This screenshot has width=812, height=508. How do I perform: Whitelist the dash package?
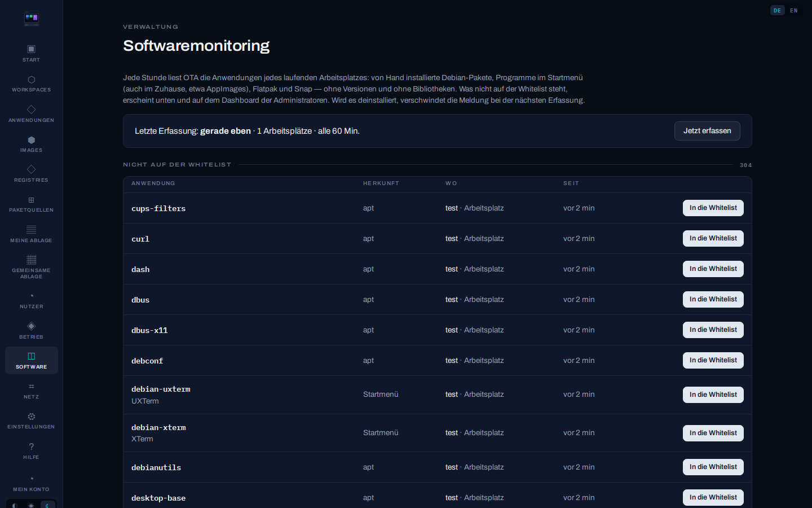[713, 269]
